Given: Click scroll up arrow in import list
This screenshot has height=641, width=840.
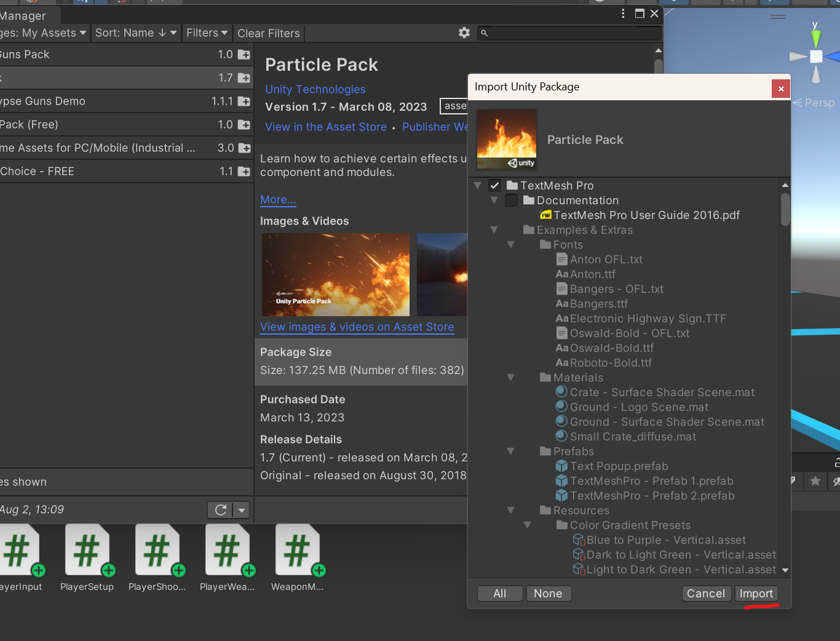Looking at the screenshot, I should (785, 185).
